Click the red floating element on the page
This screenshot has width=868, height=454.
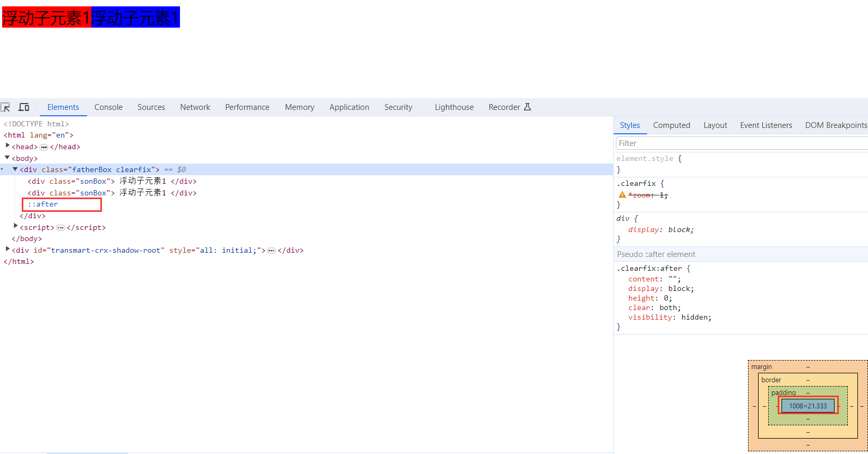[x=46, y=18]
